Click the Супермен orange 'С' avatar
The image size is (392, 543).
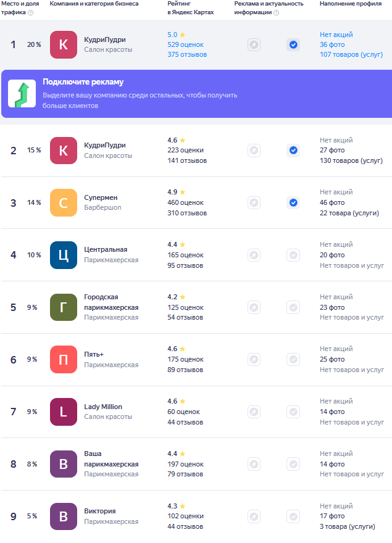(64, 202)
